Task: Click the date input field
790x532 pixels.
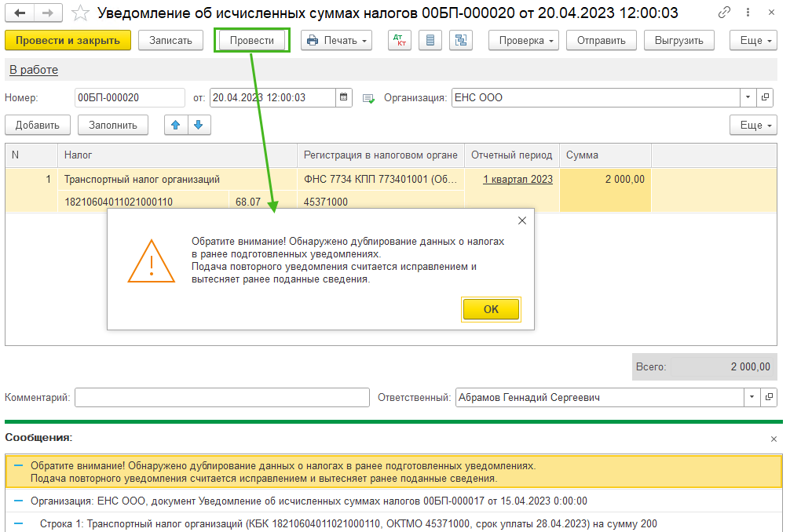Action: tap(272, 97)
